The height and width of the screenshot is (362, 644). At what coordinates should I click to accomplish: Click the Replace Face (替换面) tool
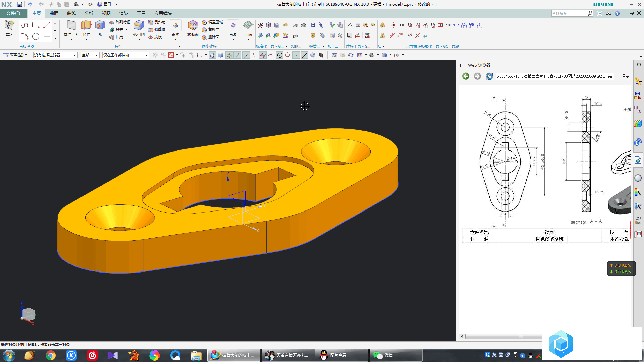[211, 29]
